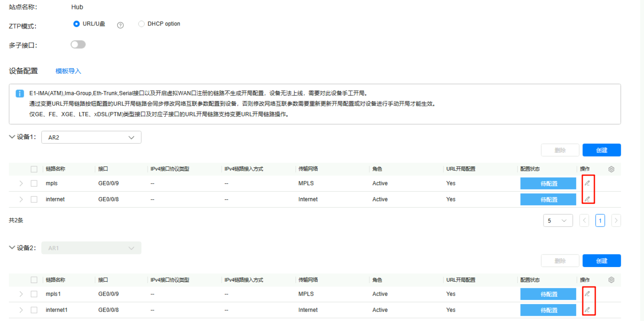Select the DHCP option radio button

click(x=141, y=24)
